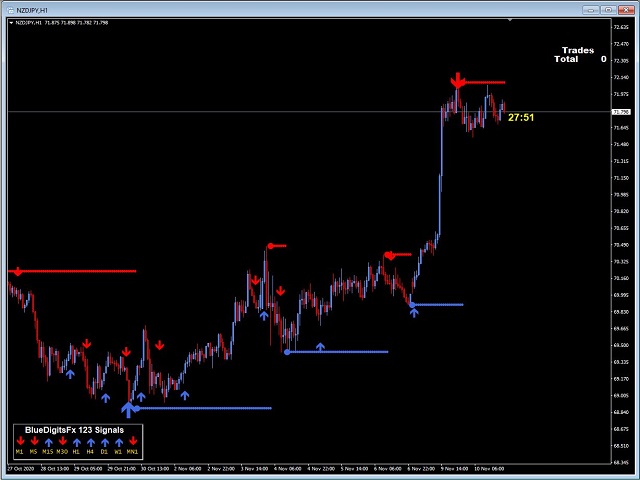This screenshot has width=640, height=480.
Task: Click the current price label on the price axis
Action: [x=621, y=111]
